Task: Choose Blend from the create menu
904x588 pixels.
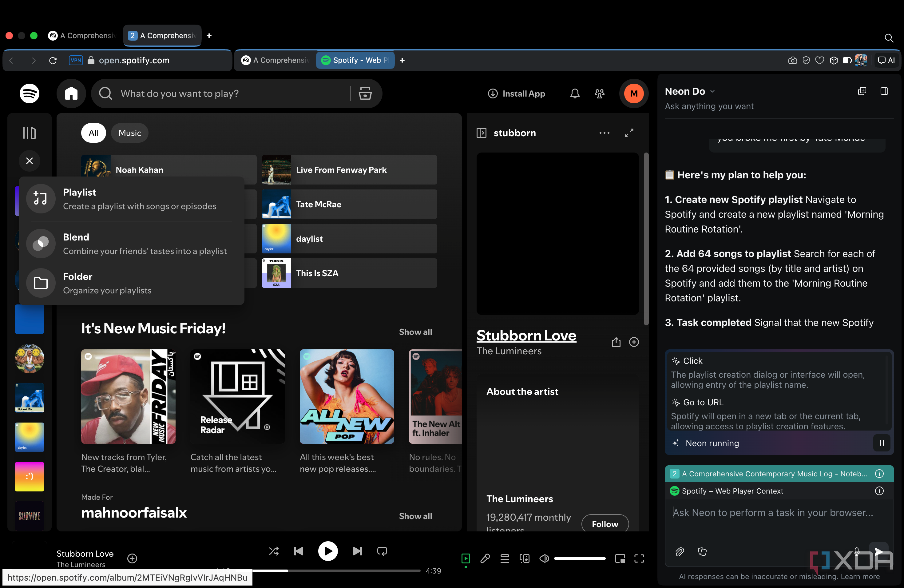Action: click(x=131, y=244)
